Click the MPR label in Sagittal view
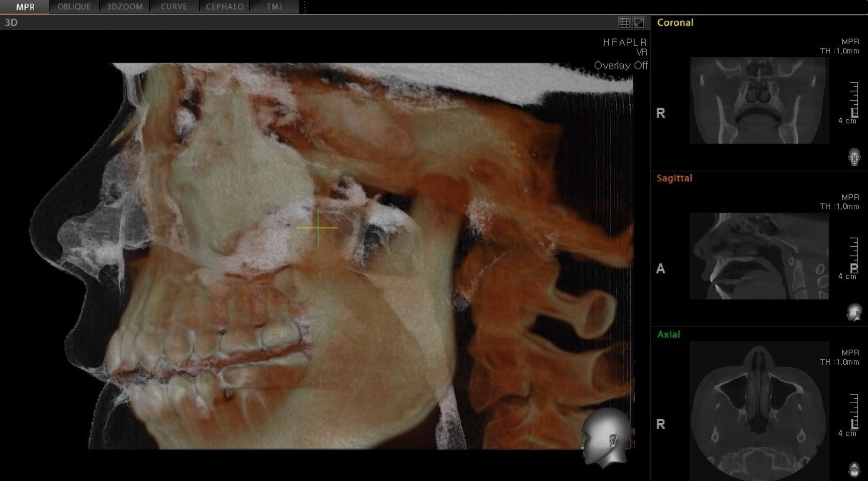This screenshot has height=481, width=868. point(850,197)
